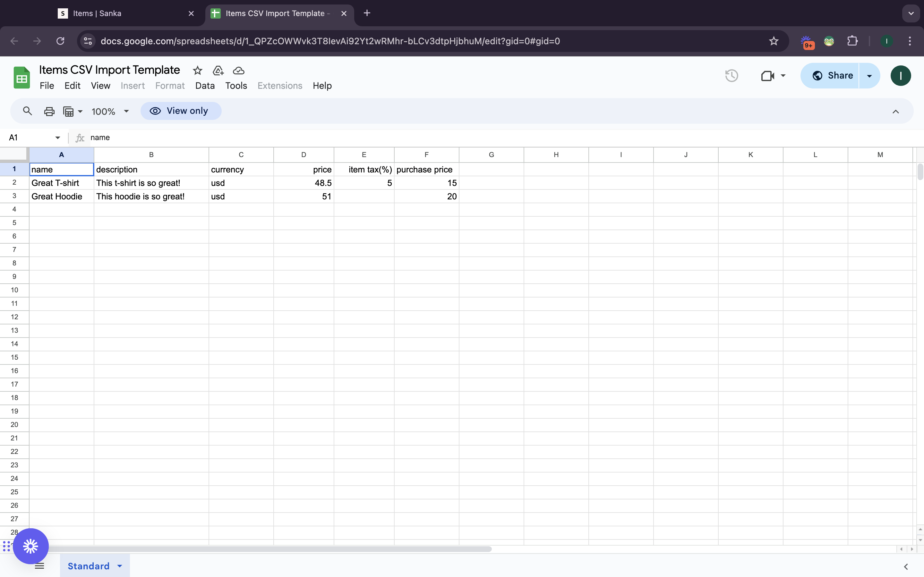This screenshot has height=577, width=924.
Task: Click the cloud document status icon
Action: pyautogui.click(x=239, y=71)
